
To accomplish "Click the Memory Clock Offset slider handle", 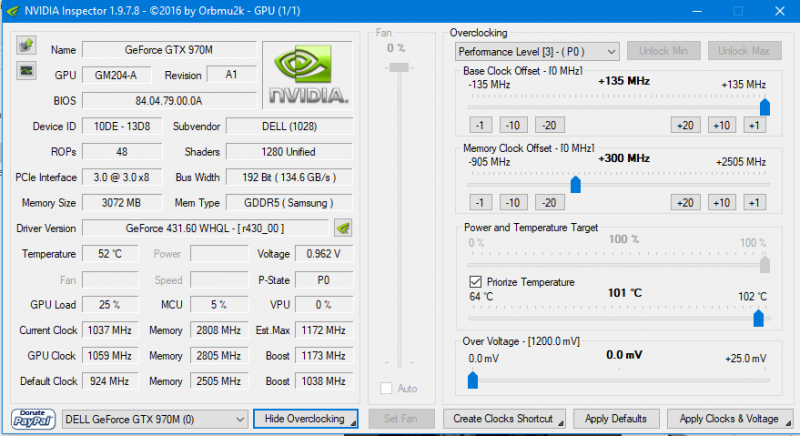I will click(576, 185).
